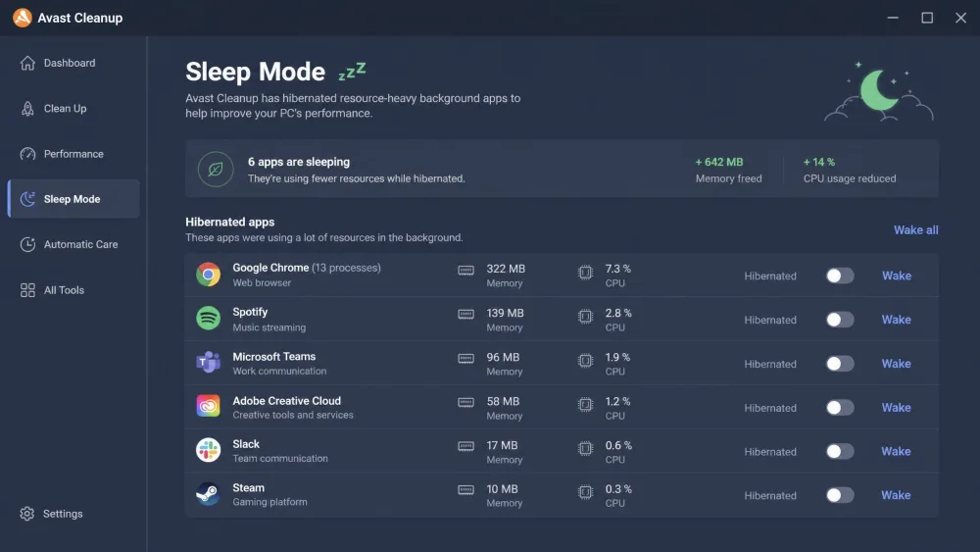Go to the Clean Up section
Image resolution: width=980 pixels, height=552 pixels.
coord(73,109)
